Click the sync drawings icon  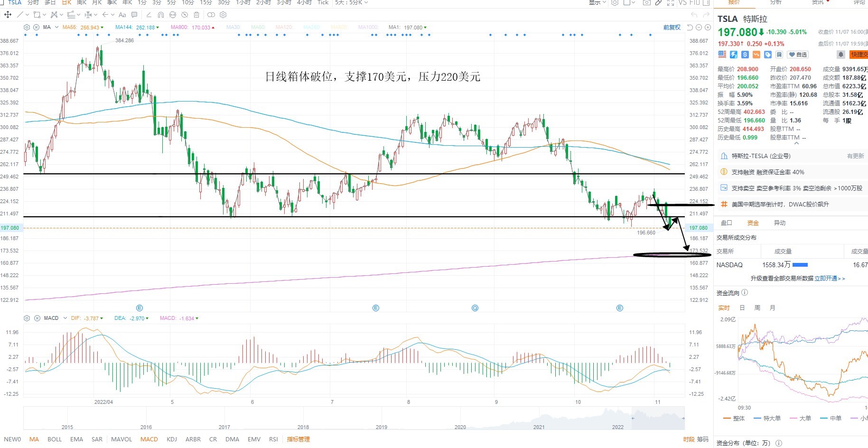(173, 15)
